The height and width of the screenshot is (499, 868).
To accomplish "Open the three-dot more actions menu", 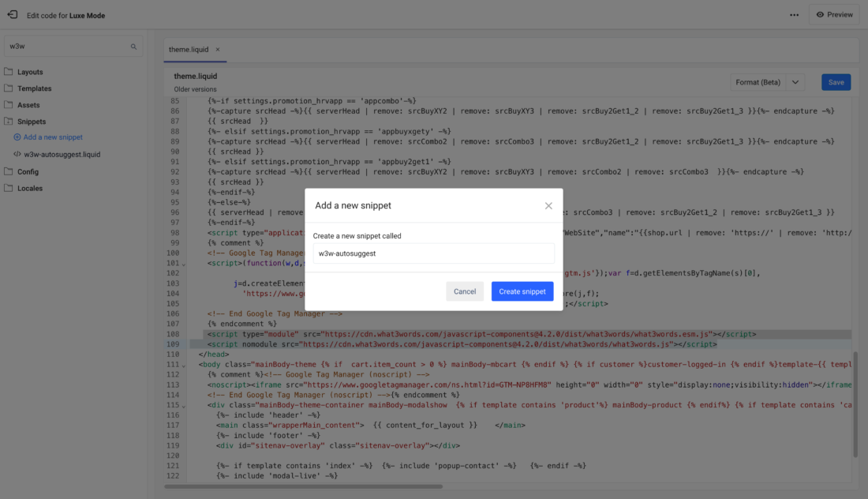I will [x=794, y=15].
